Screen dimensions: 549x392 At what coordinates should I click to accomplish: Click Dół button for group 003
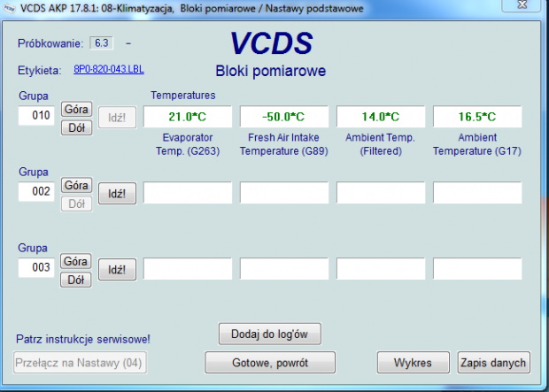[x=76, y=280]
